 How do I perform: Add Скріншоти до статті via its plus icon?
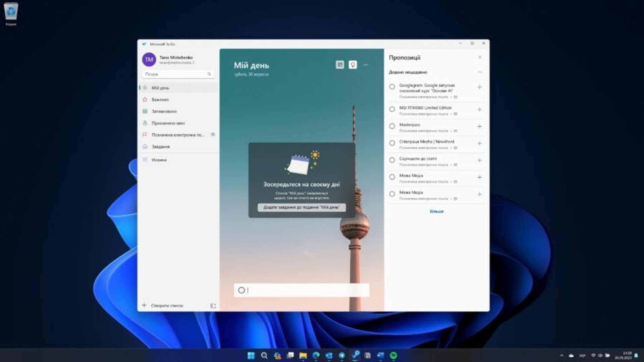click(479, 160)
